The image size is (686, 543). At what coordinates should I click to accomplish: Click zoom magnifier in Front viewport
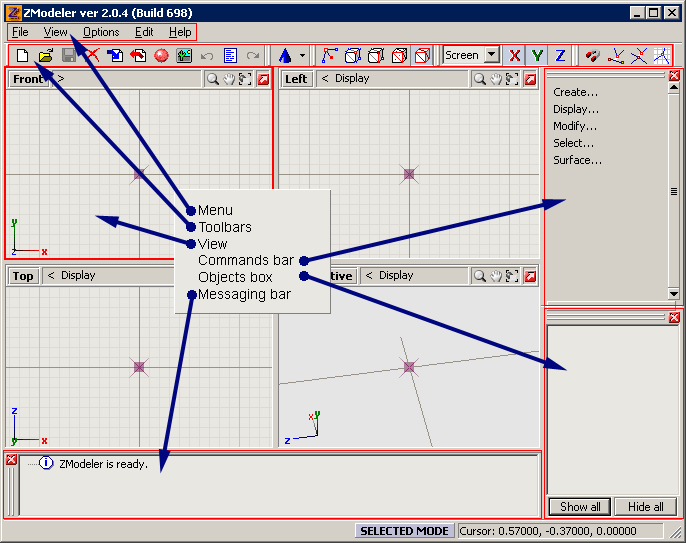pos(213,79)
